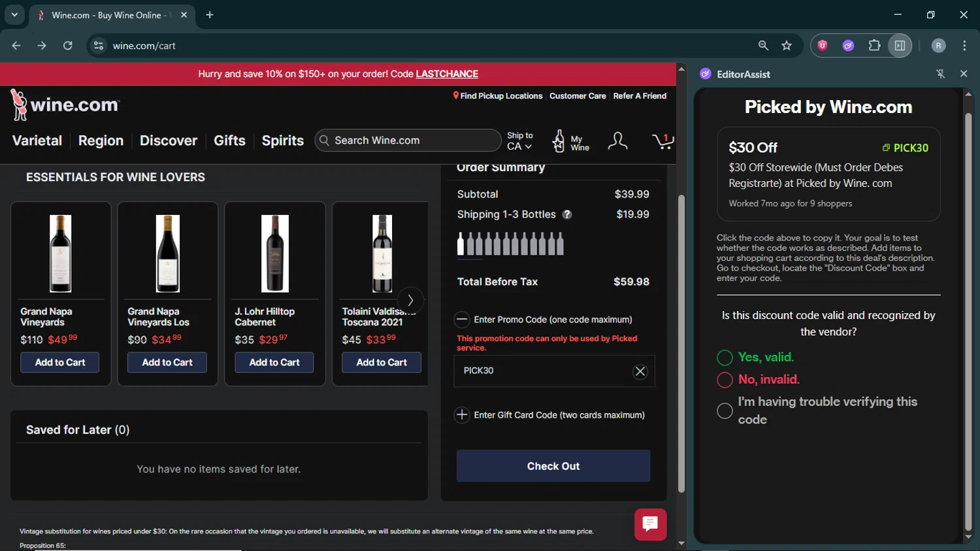980x551 pixels.
Task: Click the bottle count shipping progress indicator
Action: click(510, 243)
